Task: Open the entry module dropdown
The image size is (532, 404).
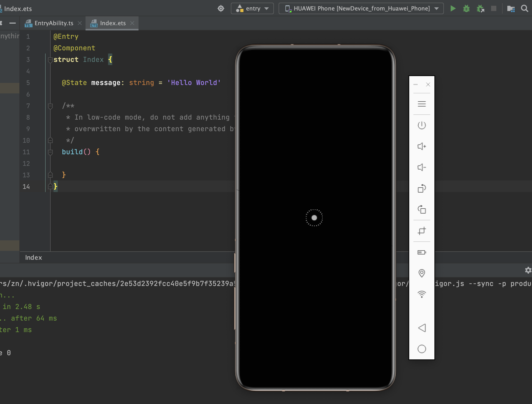Action: click(x=252, y=8)
